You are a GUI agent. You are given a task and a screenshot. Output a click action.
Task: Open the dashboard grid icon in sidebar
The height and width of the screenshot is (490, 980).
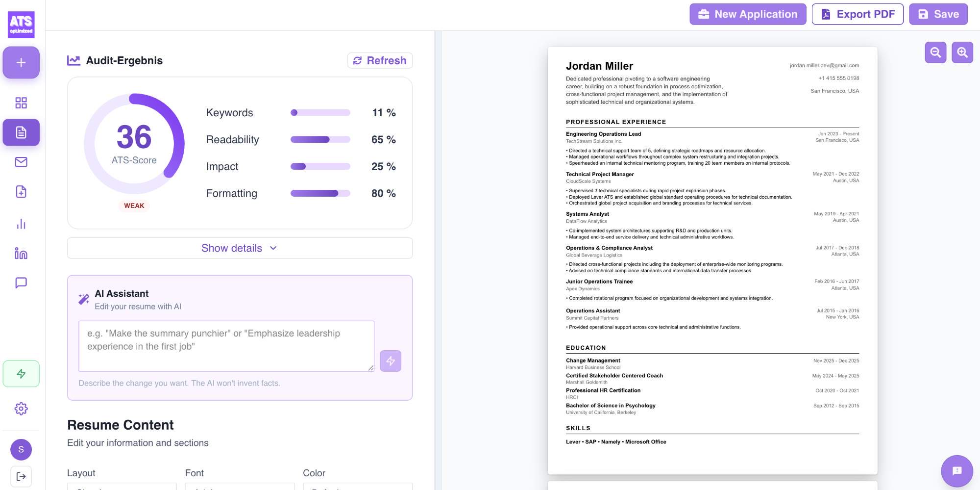click(x=21, y=103)
